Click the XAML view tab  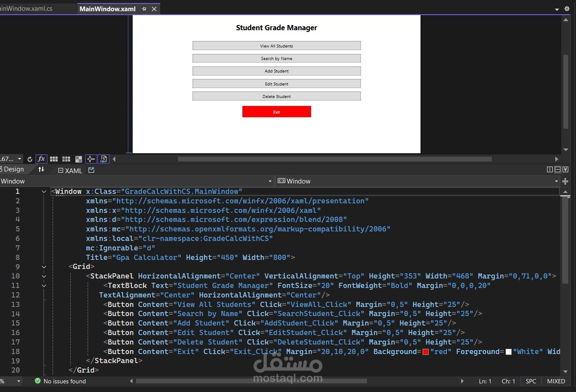tap(69, 170)
